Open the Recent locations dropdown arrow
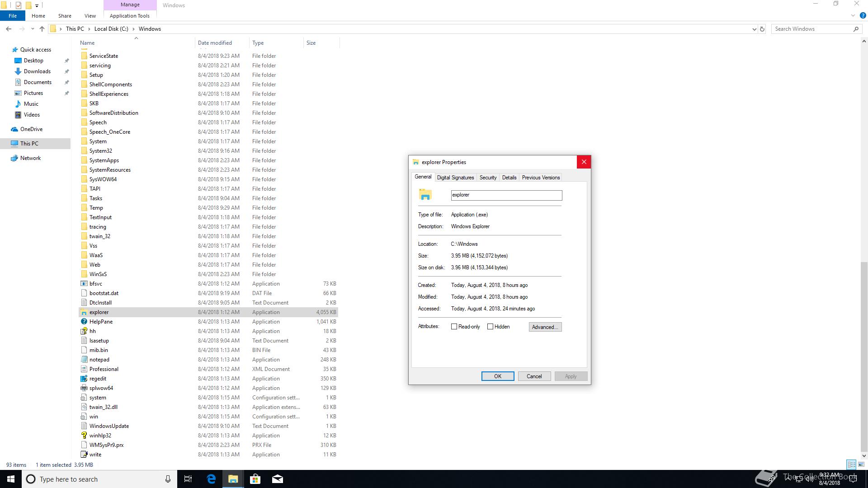The width and height of the screenshot is (868, 488). pyautogui.click(x=33, y=29)
